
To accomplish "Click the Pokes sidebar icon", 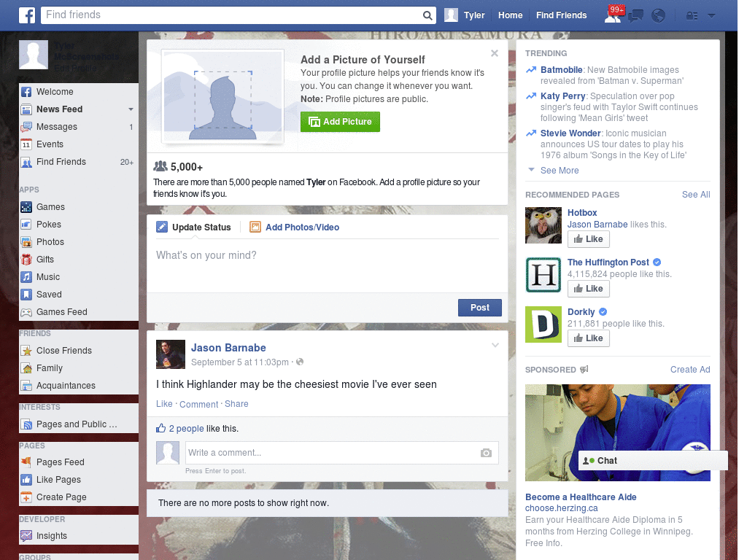I will point(26,225).
